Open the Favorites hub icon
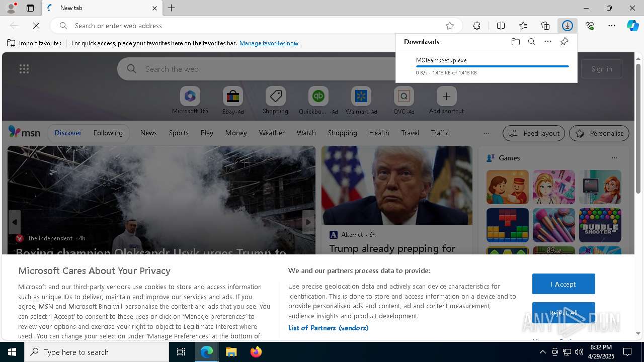Viewport: 644px width, 362px height. point(523,26)
